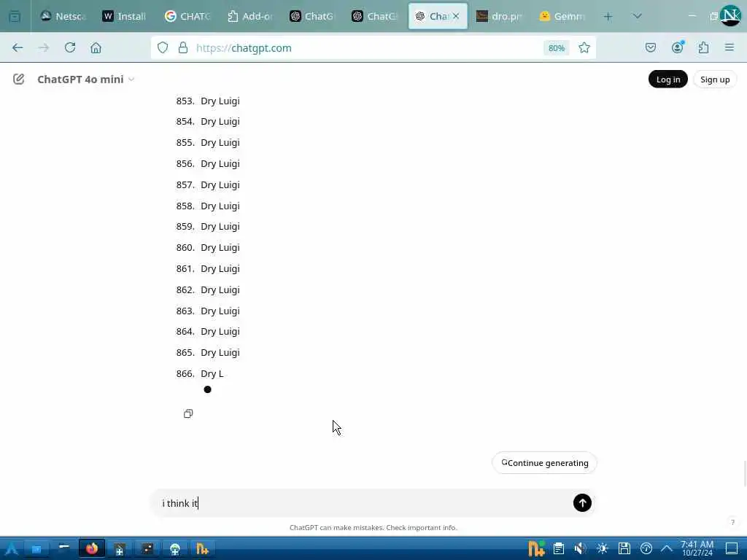Bookmark this page with the star icon
The width and height of the screenshot is (747, 560).
(x=584, y=47)
